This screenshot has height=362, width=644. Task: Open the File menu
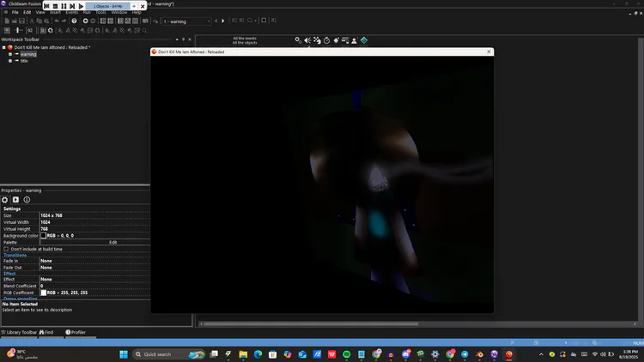tap(15, 12)
